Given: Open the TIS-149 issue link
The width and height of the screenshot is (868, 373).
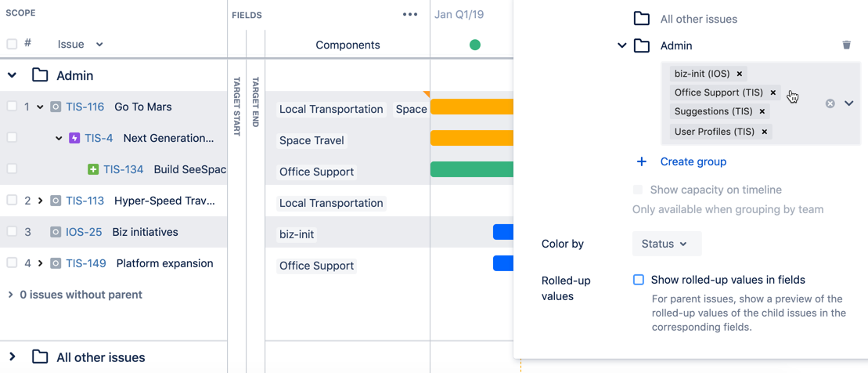Looking at the screenshot, I should tap(86, 263).
